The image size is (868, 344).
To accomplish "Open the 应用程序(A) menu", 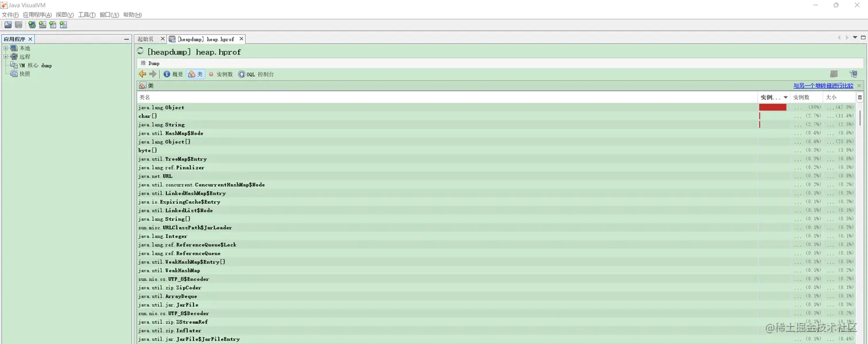I will 37,15.
